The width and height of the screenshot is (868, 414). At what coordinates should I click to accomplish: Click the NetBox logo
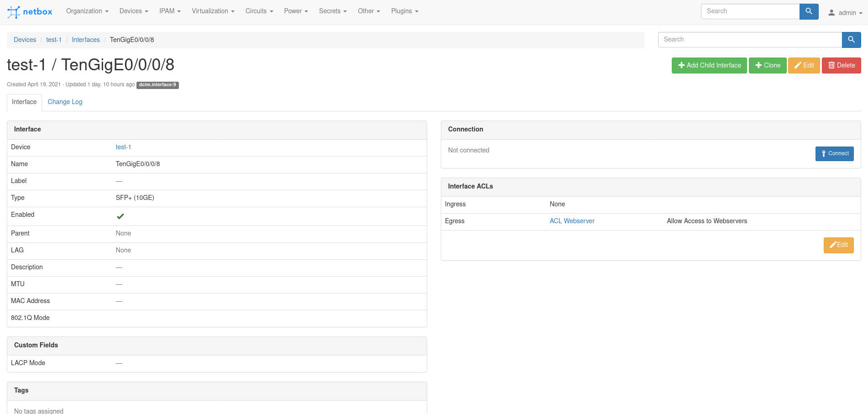30,12
